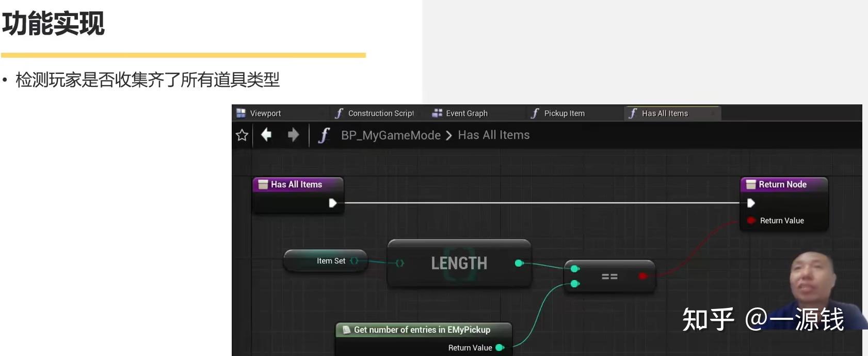
Task: Click the function icon on Construction Script tab
Action: click(339, 113)
